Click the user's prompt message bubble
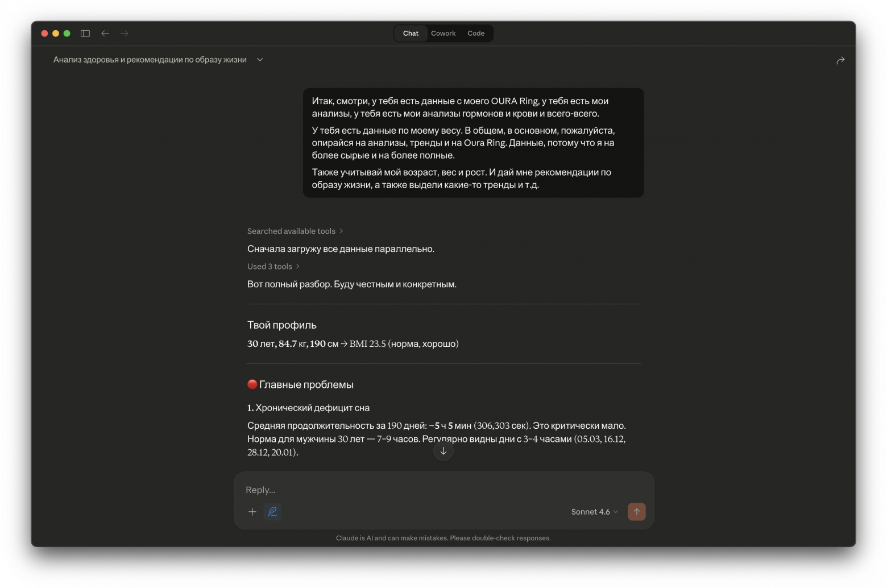 coord(473,143)
